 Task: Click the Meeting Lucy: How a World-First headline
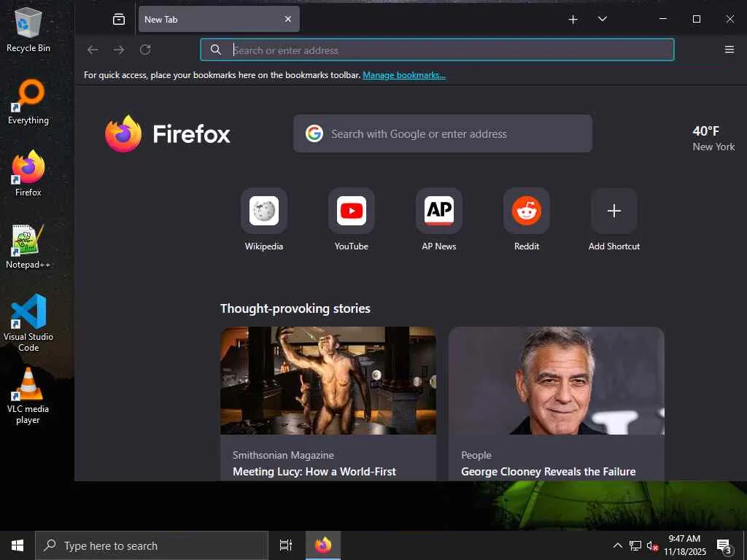tap(314, 472)
